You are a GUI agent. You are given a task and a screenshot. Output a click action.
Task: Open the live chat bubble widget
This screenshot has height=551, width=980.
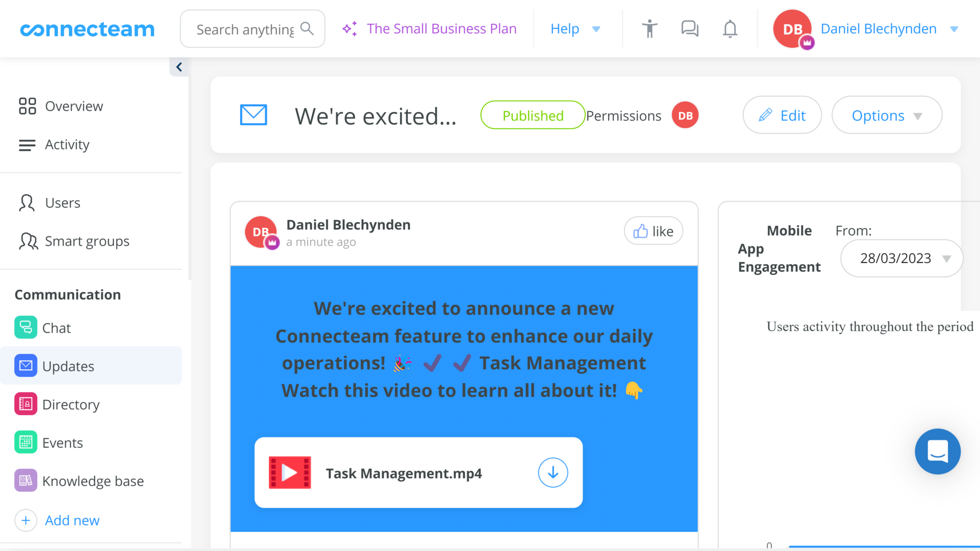(x=938, y=452)
